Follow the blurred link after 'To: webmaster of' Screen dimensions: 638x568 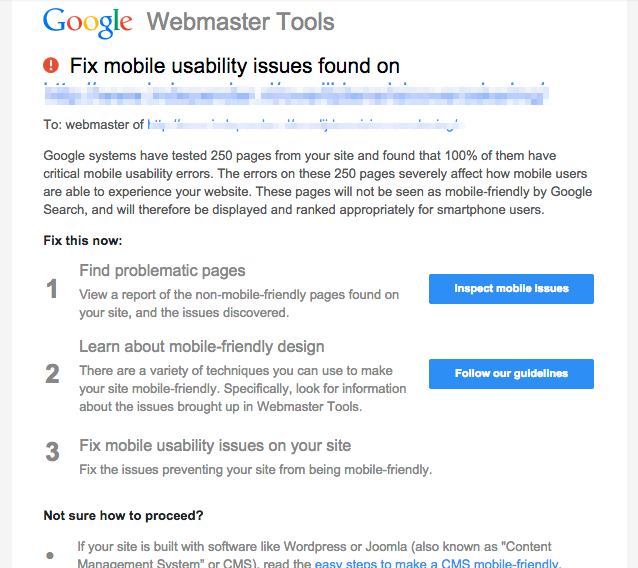coord(304,126)
